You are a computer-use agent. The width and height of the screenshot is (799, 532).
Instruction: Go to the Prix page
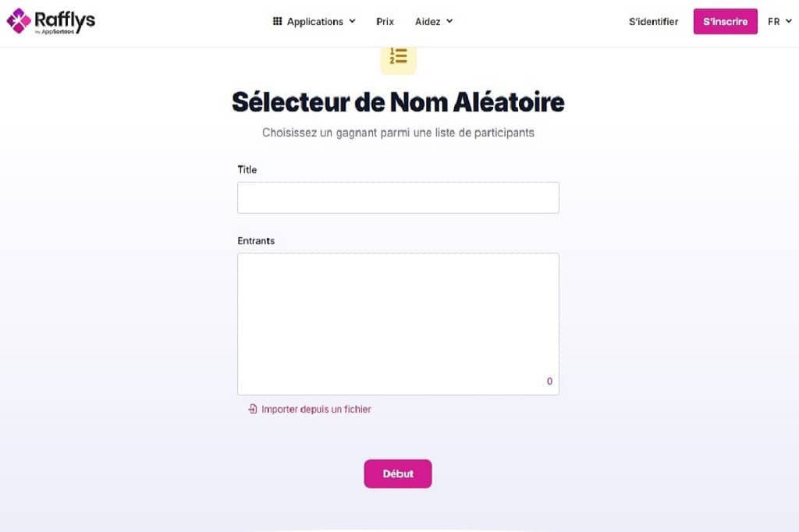click(385, 22)
